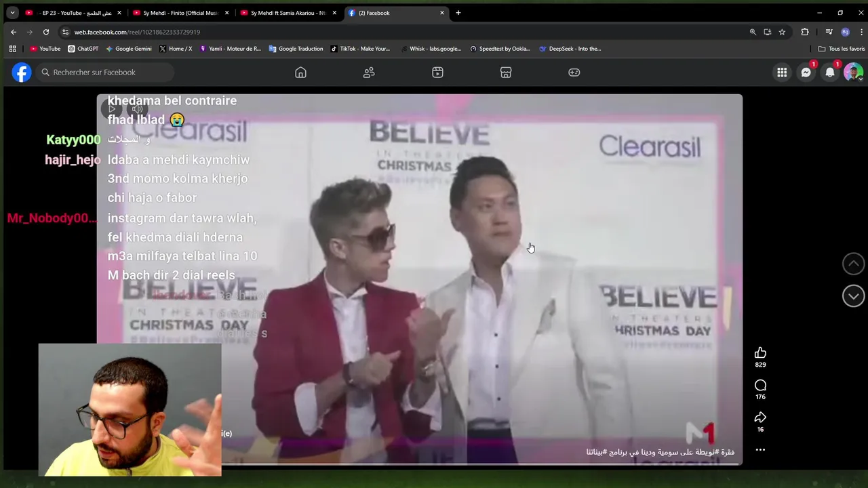Open the tab search dropdown arrow
This screenshot has height=488, width=868.
(x=12, y=13)
